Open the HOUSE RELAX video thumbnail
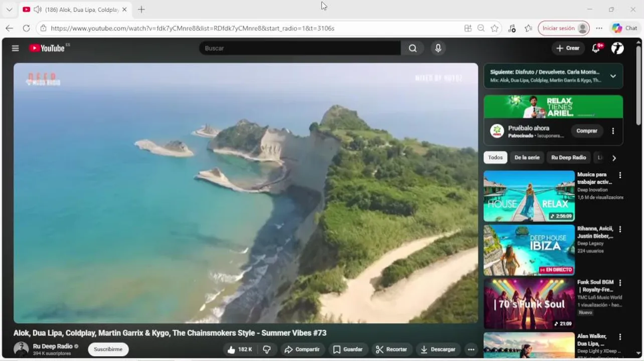The height and width of the screenshot is (361, 644). tap(529, 196)
